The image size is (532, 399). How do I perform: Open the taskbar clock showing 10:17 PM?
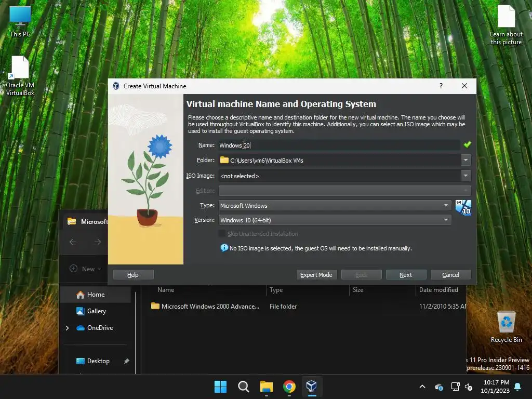pyautogui.click(x=495, y=387)
